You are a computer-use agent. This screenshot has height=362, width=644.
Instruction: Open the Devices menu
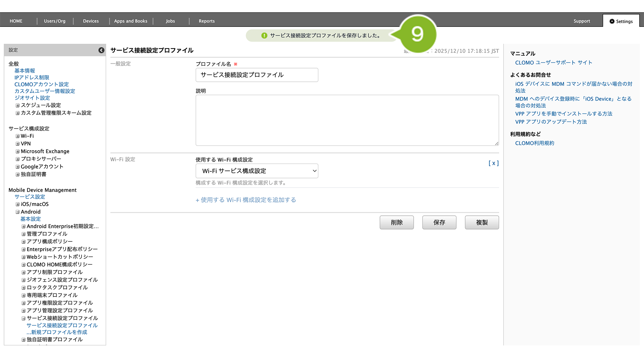91,21
